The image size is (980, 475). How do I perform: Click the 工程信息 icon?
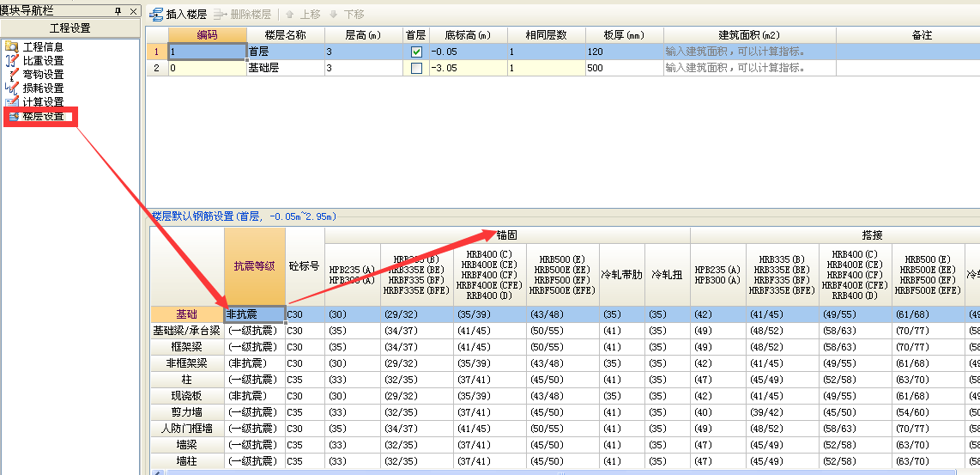[12, 46]
